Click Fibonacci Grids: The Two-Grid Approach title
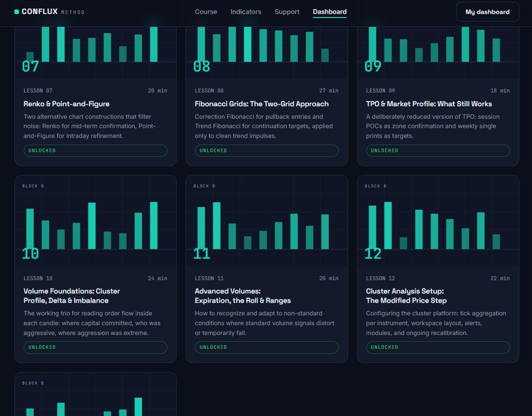Image resolution: width=532 pixels, height=416 pixels. [x=262, y=104]
